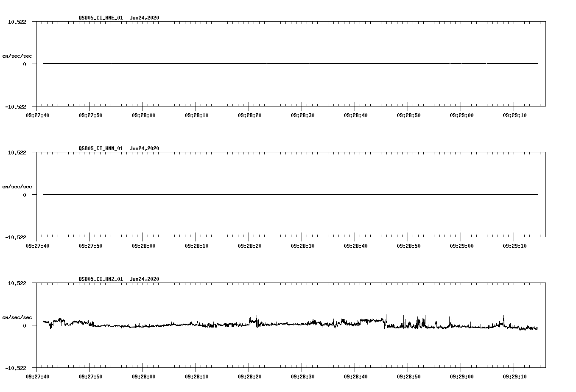Image resolution: width=576 pixels, height=392 pixels.
Task: Click the 09:27:50 time label under HNZ plot
Action: pos(90,377)
